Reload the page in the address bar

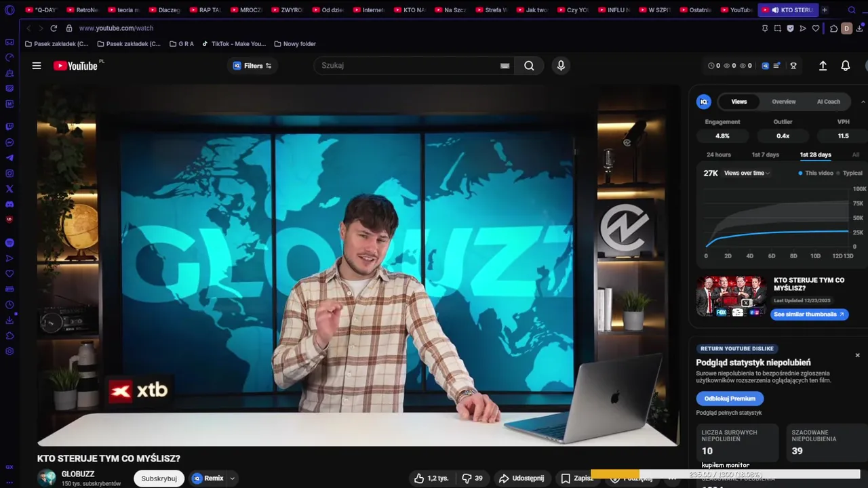(54, 28)
